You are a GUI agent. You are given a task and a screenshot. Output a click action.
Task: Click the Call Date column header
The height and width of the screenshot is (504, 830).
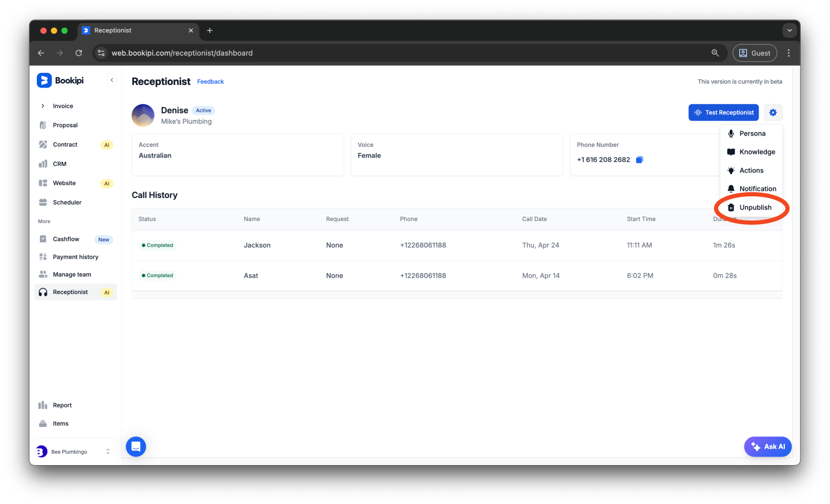pos(534,219)
